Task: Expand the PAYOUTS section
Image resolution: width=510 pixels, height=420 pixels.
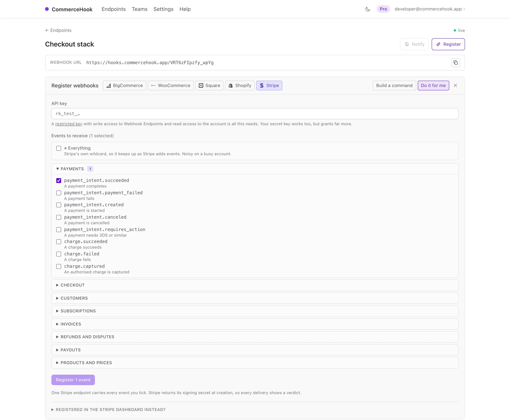Action: click(255, 350)
